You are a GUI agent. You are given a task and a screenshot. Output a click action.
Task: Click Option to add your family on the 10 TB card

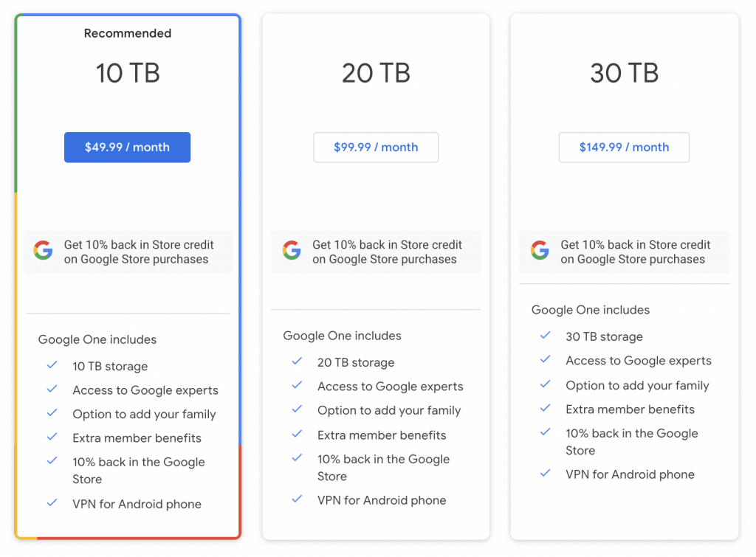[x=144, y=414]
